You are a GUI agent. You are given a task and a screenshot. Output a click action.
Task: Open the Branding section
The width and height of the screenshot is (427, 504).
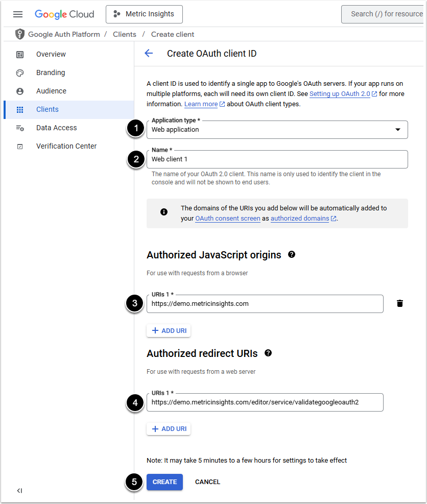pyautogui.click(x=51, y=73)
